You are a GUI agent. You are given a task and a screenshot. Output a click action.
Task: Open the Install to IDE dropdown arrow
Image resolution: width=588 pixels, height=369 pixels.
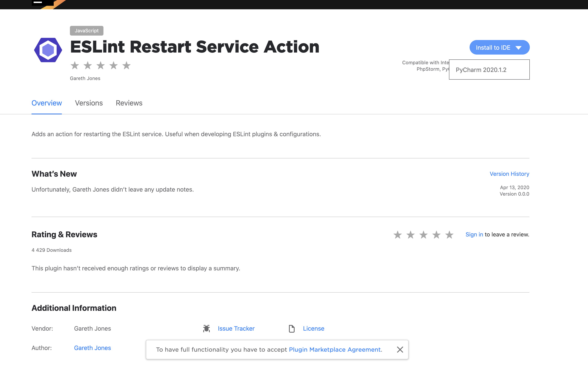(x=518, y=47)
